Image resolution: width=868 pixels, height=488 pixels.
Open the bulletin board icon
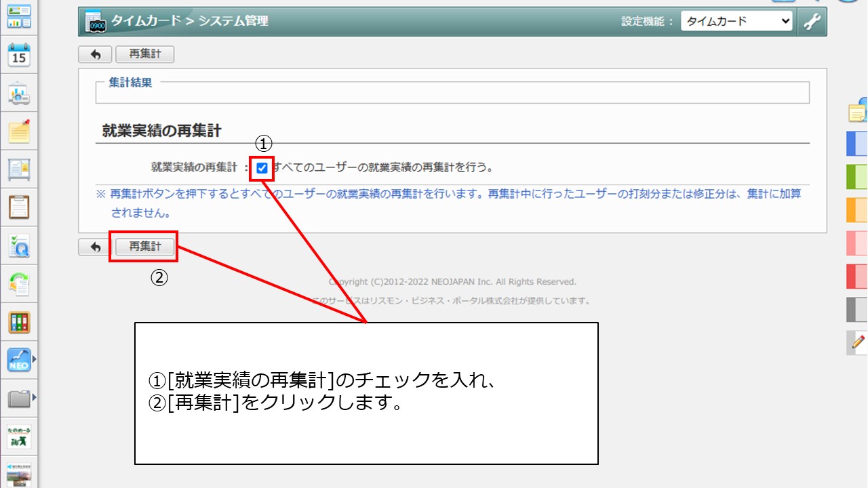19,169
